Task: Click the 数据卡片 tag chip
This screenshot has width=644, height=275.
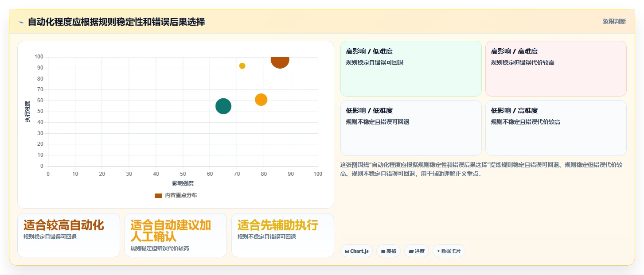Action: [x=449, y=251]
